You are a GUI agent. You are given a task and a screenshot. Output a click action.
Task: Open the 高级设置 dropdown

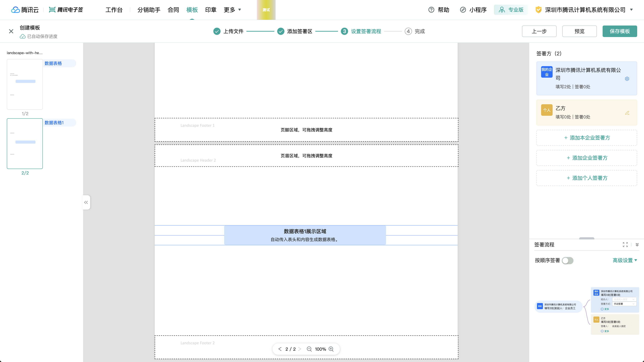point(625,260)
